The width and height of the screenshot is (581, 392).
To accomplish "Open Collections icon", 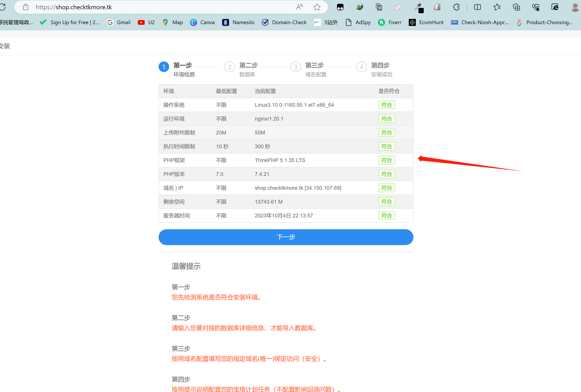I will pos(516,7).
